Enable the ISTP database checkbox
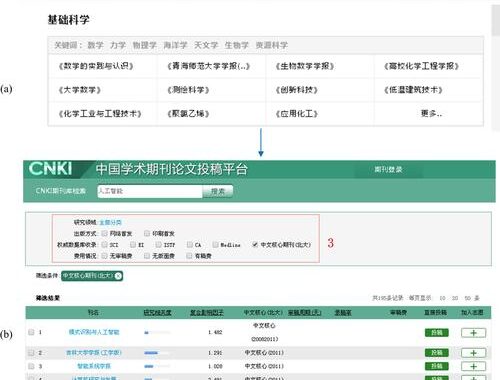This screenshot has width=500, height=380. click(158, 245)
